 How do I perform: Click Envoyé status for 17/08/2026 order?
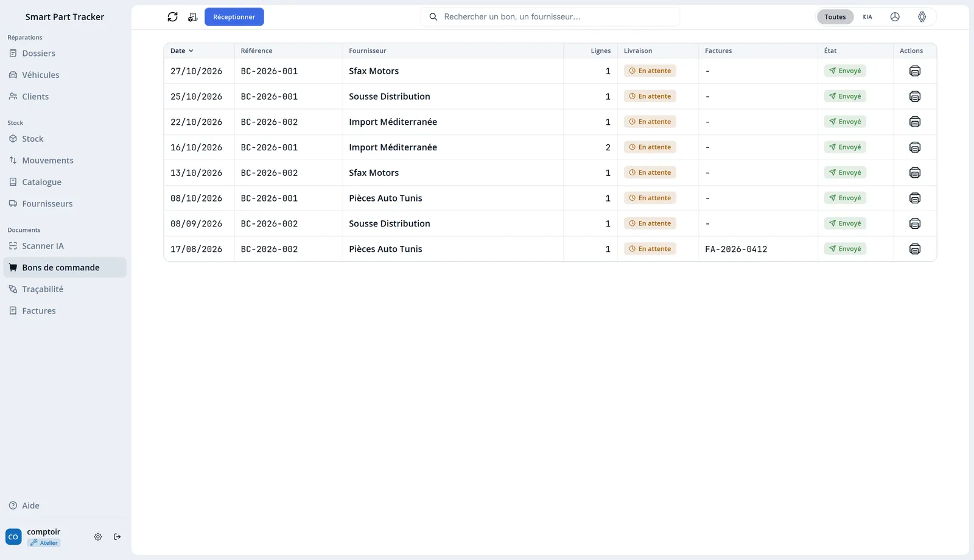[x=845, y=249]
